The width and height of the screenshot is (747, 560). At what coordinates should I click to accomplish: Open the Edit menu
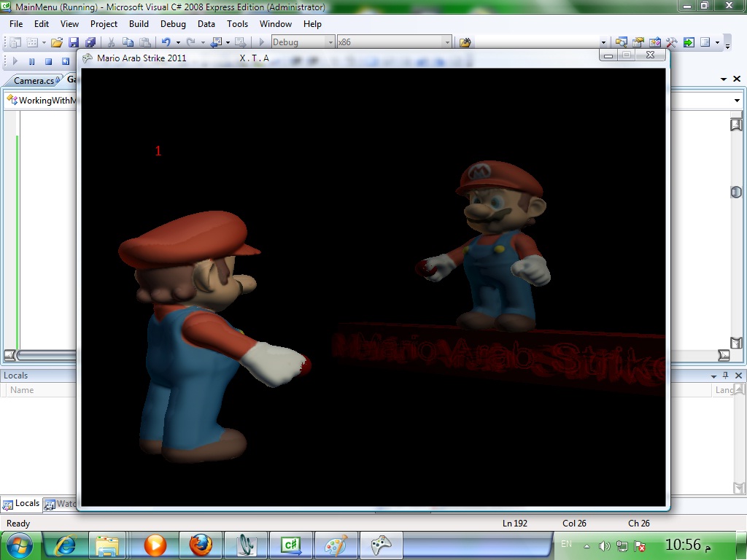tap(42, 24)
